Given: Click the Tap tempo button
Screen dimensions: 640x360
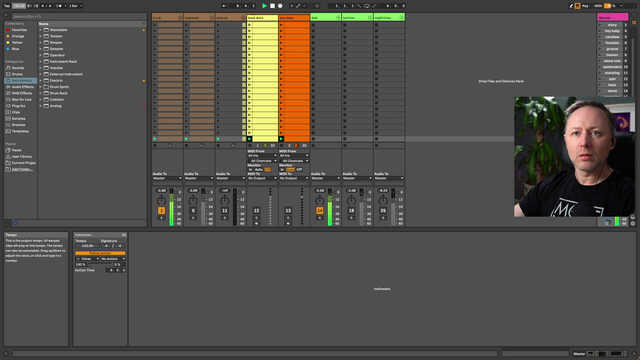Looking at the screenshot, I should [7, 6].
